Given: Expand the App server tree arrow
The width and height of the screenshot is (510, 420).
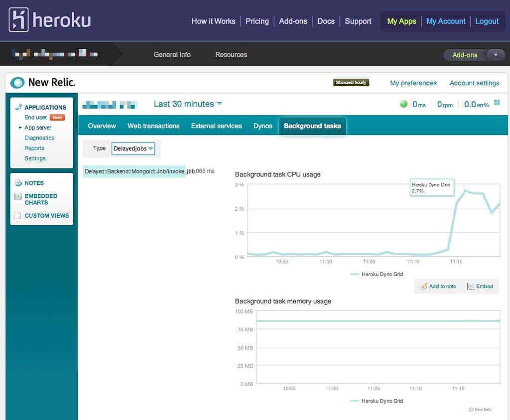Looking at the screenshot, I should 20,128.
